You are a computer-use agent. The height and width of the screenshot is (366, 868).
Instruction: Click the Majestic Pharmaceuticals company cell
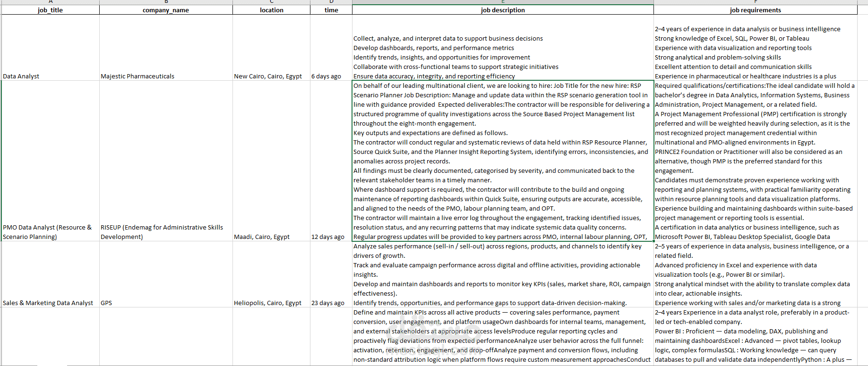166,48
